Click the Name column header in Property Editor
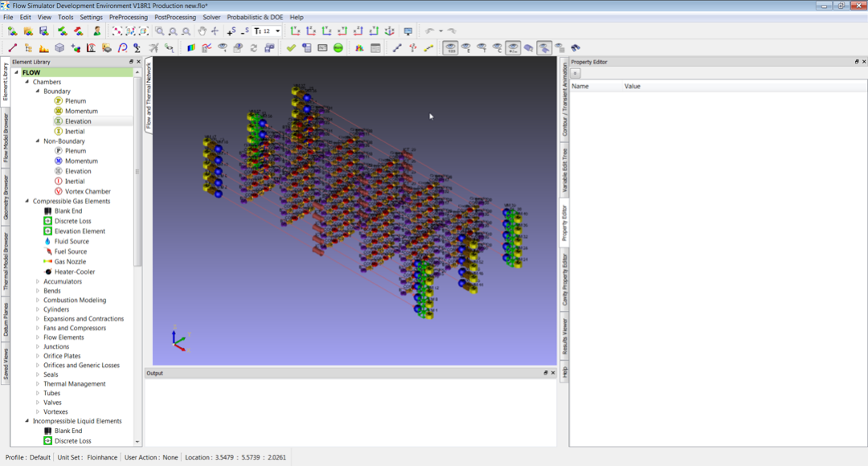Image resolution: width=868 pixels, height=466 pixels. click(x=580, y=86)
